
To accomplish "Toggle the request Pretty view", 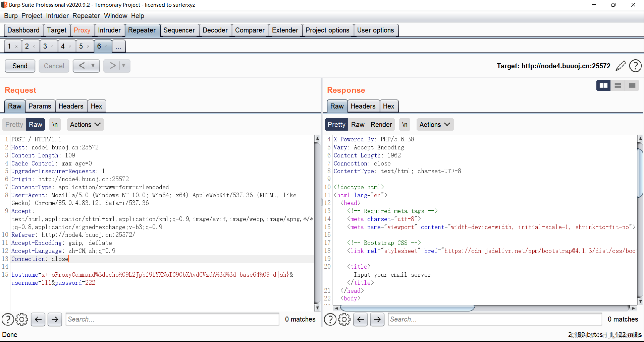I will [14, 125].
